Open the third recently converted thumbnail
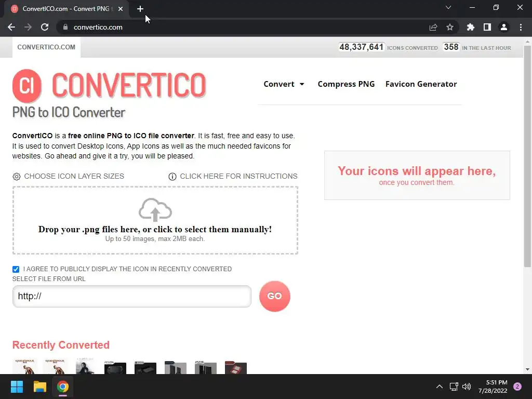The image size is (532, 399). [85, 366]
